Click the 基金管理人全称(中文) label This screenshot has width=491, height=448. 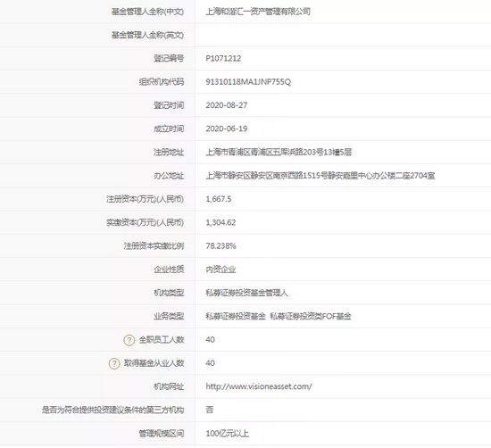(147, 12)
